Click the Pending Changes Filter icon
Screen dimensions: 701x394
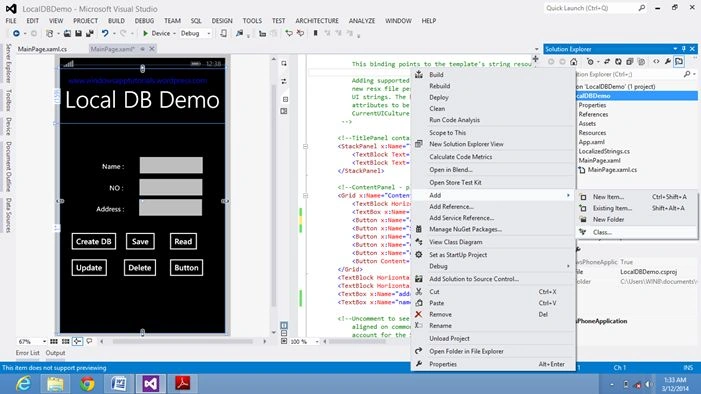tap(591, 62)
